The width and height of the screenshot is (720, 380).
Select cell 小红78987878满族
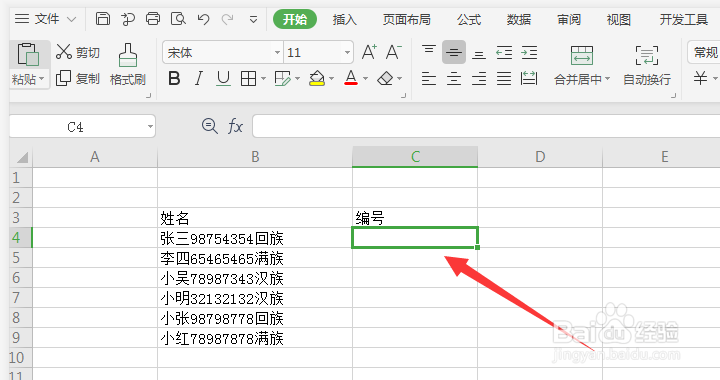(x=255, y=338)
